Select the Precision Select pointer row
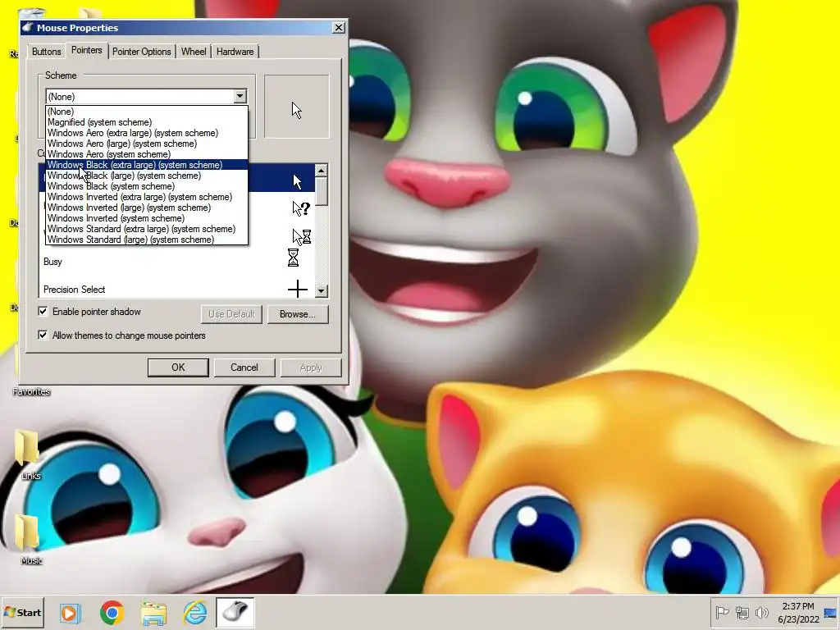The height and width of the screenshot is (630, 840). [177, 290]
